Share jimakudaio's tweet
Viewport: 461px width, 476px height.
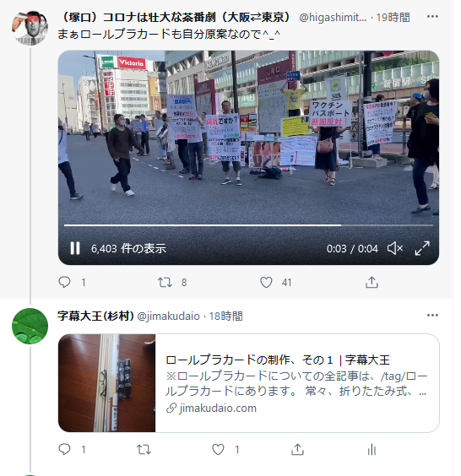tap(297, 449)
